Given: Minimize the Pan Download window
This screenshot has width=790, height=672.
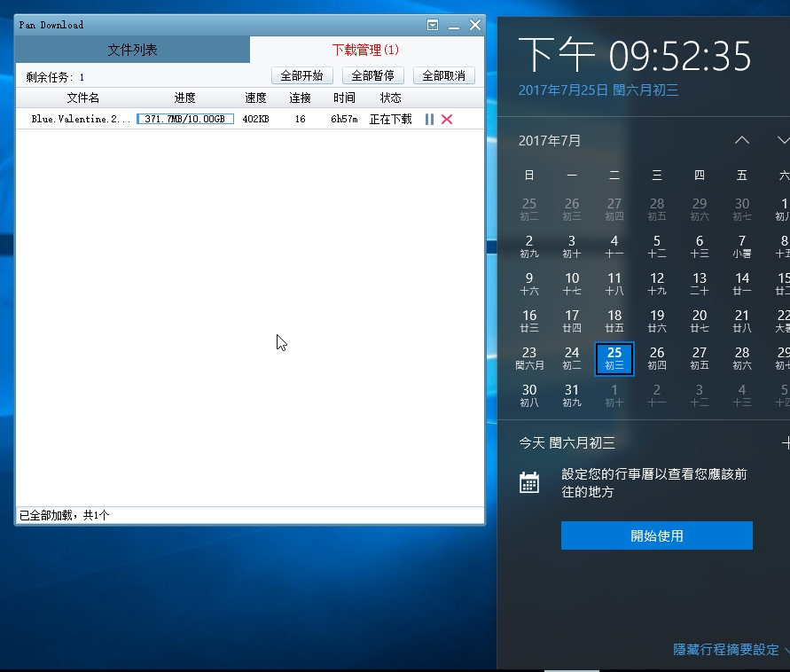Looking at the screenshot, I should pyautogui.click(x=454, y=25).
